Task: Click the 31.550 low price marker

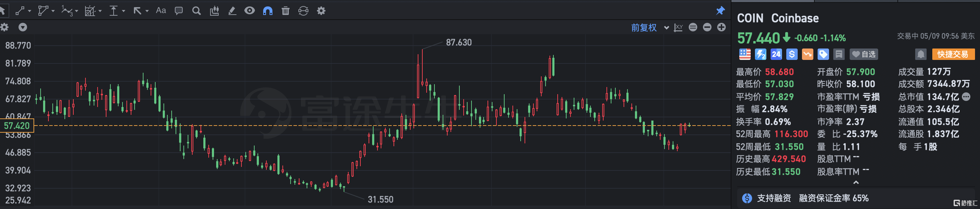Action: click(x=380, y=199)
